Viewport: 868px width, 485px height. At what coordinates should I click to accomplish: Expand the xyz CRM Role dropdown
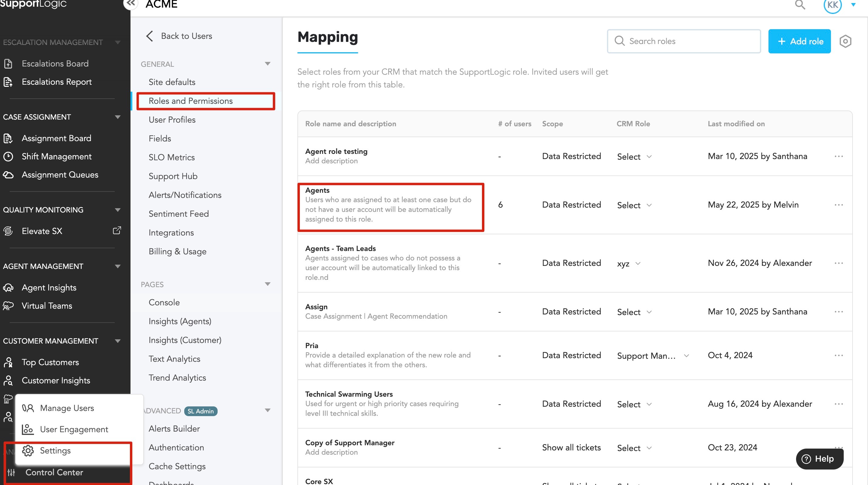point(629,263)
